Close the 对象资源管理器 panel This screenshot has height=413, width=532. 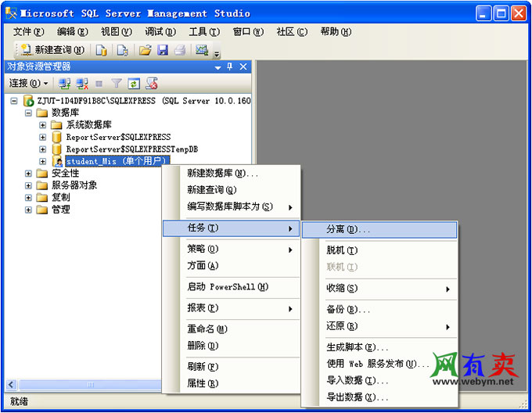click(x=243, y=66)
